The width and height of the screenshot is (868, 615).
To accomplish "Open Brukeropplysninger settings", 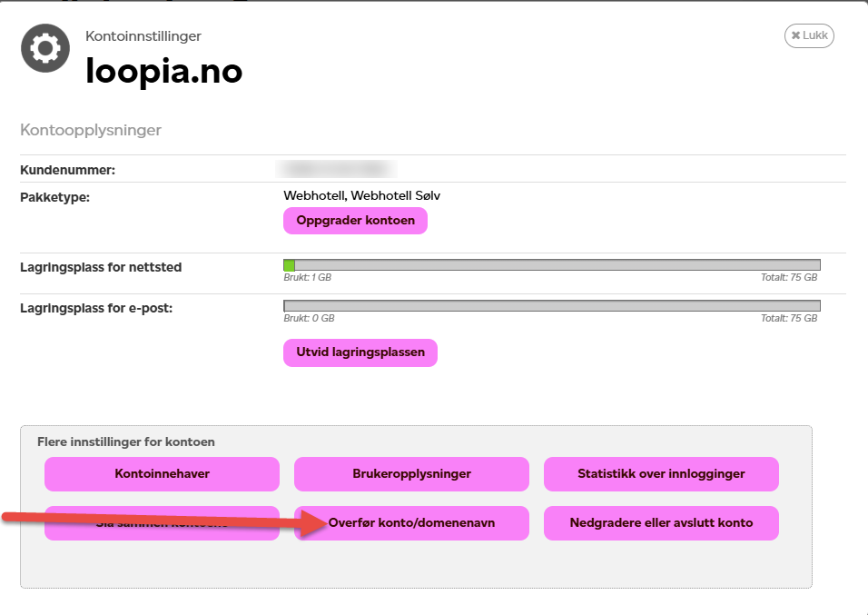I will coord(411,473).
